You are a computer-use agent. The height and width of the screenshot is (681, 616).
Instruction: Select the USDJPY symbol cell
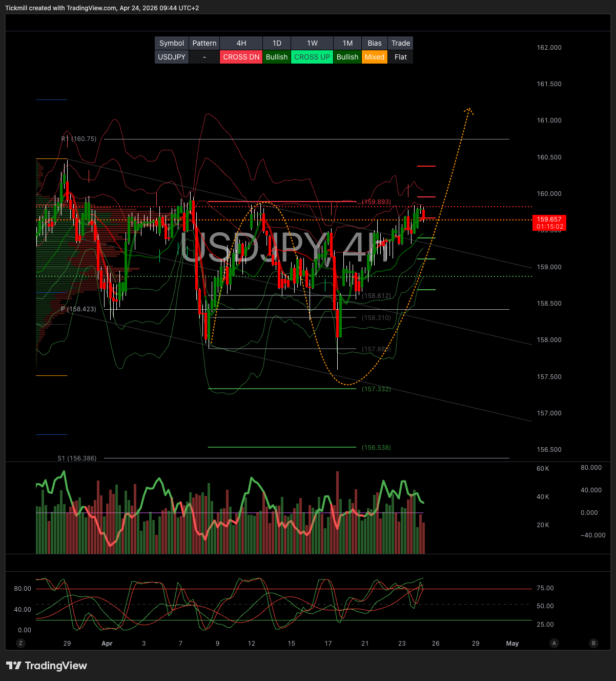pos(172,57)
